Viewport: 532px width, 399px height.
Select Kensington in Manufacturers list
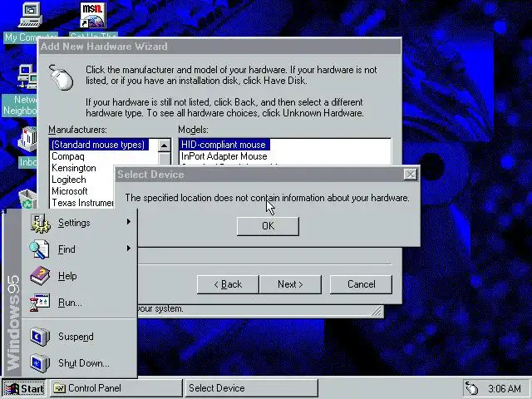(x=74, y=168)
